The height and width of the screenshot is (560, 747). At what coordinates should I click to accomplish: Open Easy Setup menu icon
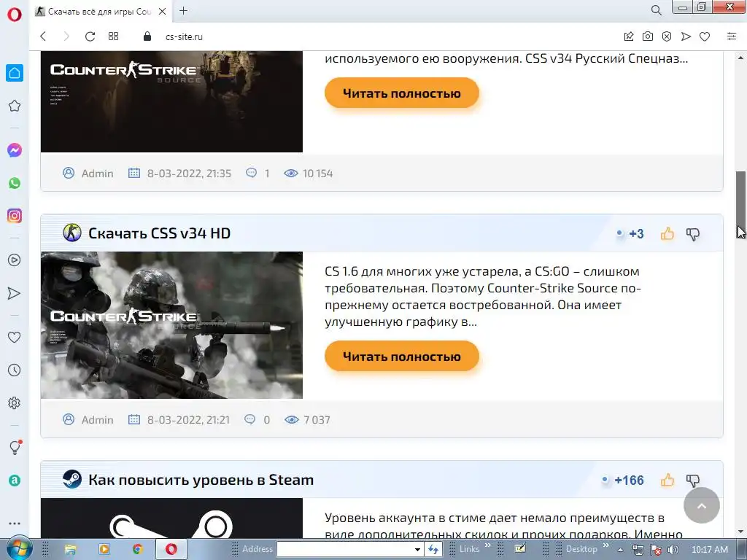[x=732, y=36]
